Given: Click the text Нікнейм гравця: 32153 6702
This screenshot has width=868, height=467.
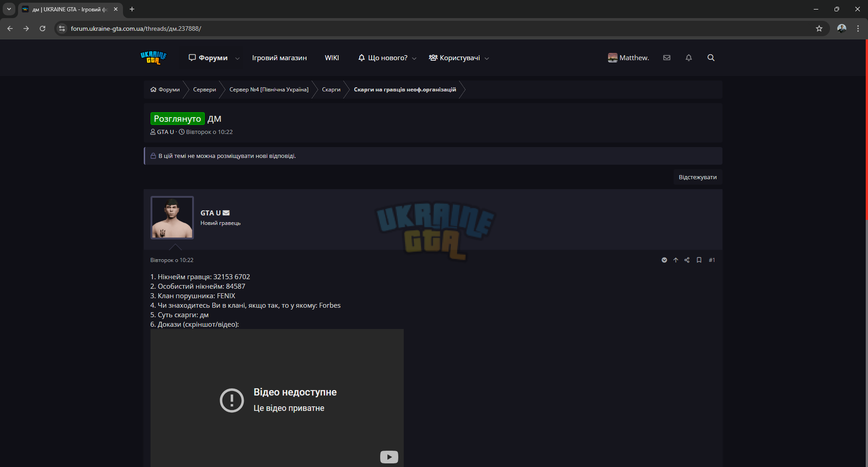Looking at the screenshot, I should [x=204, y=277].
